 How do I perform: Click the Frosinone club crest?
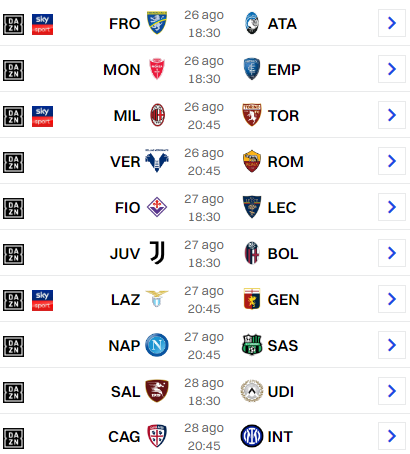pyautogui.click(x=157, y=23)
